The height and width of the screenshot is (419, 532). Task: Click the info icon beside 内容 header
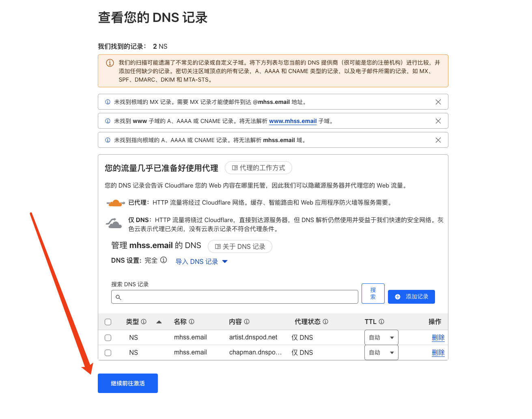[x=247, y=322]
